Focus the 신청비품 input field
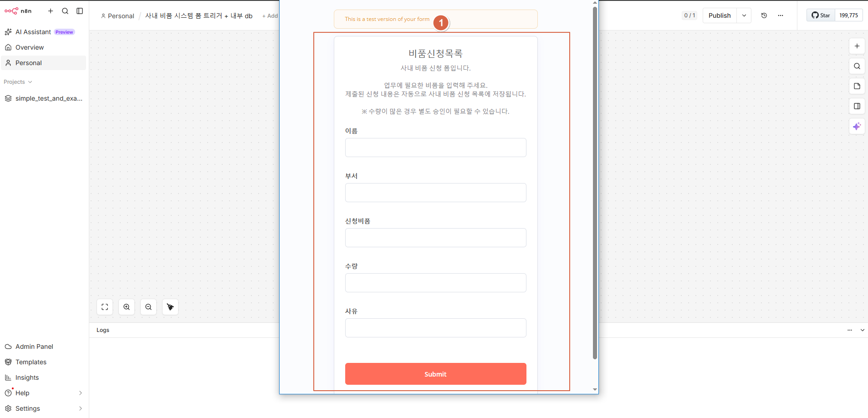The width and height of the screenshot is (868, 418). pyautogui.click(x=436, y=238)
